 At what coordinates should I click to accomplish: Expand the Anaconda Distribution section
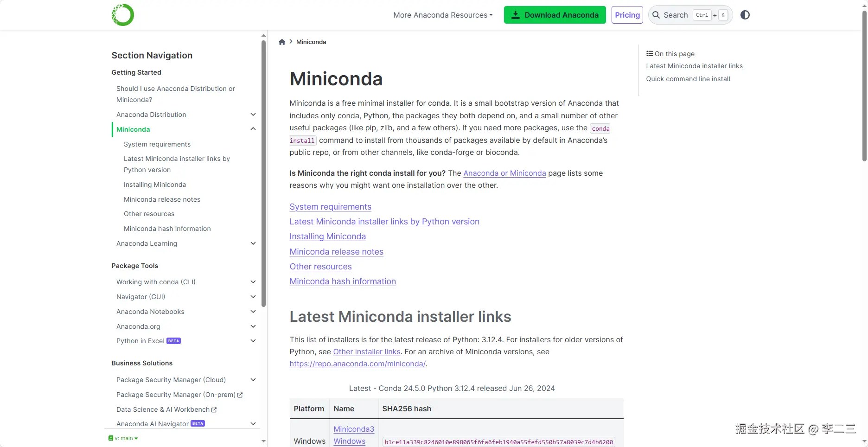point(253,115)
